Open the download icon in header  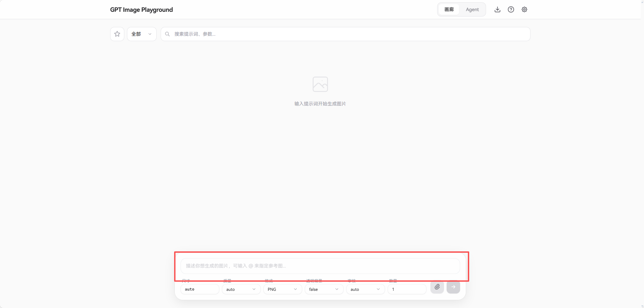click(x=497, y=9)
